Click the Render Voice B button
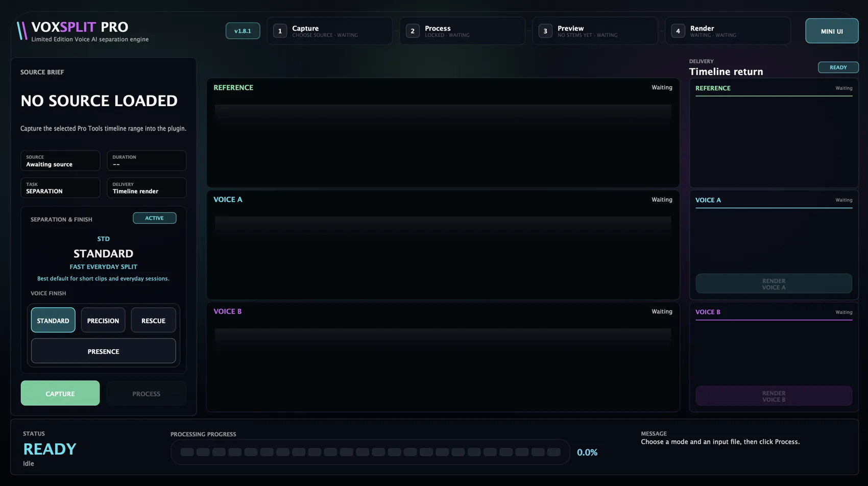 (774, 396)
